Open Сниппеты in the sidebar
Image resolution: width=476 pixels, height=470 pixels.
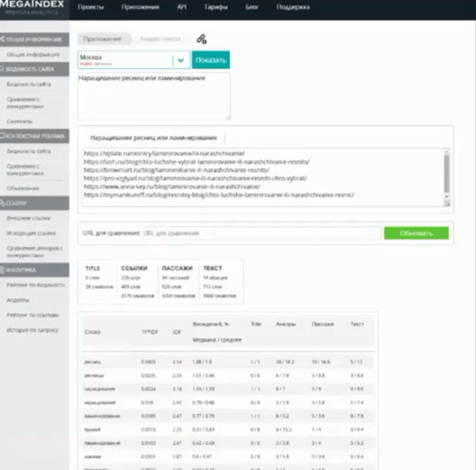pos(19,121)
